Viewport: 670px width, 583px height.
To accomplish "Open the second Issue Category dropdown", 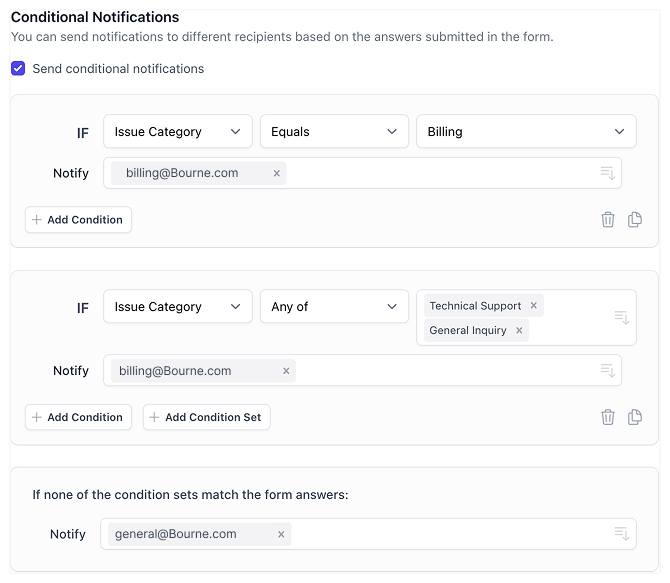I will click(x=177, y=307).
